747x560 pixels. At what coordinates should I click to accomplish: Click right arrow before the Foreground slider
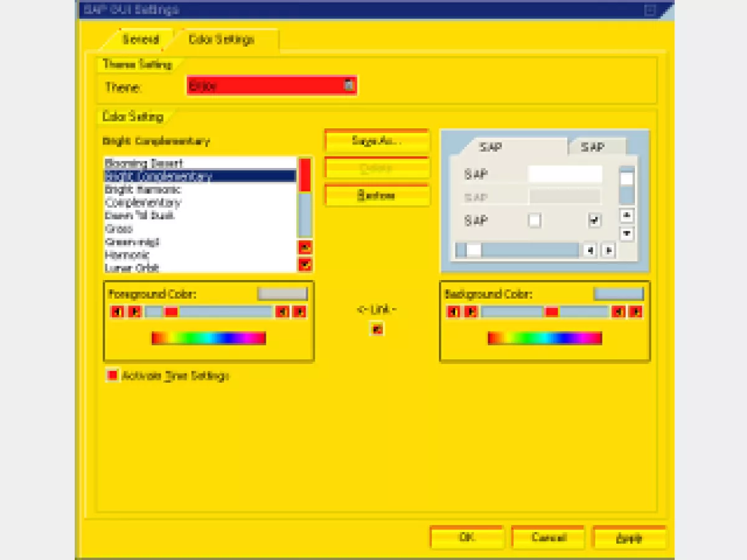point(134,312)
